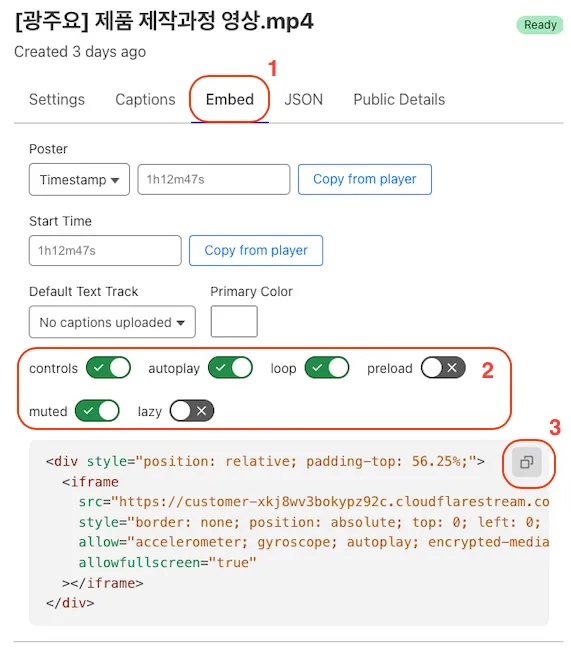Switch off the muted toggle

[97, 411]
